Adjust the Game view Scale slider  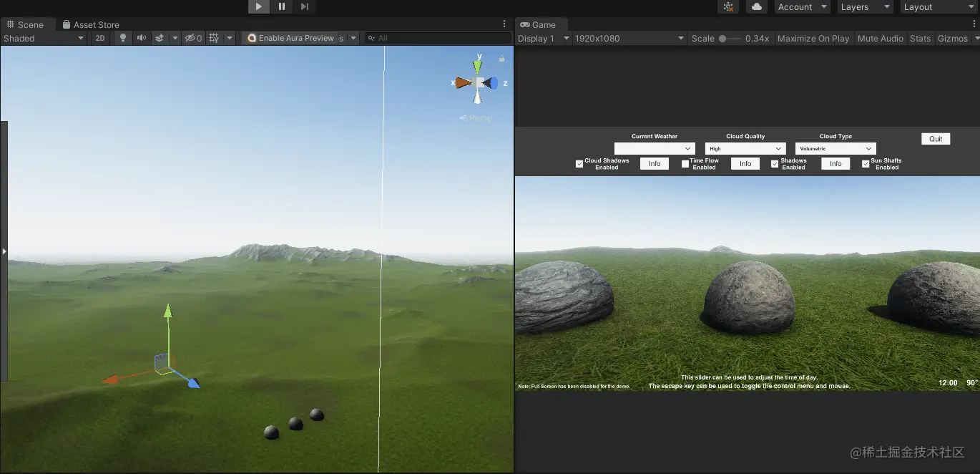pyautogui.click(x=730, y=39)
